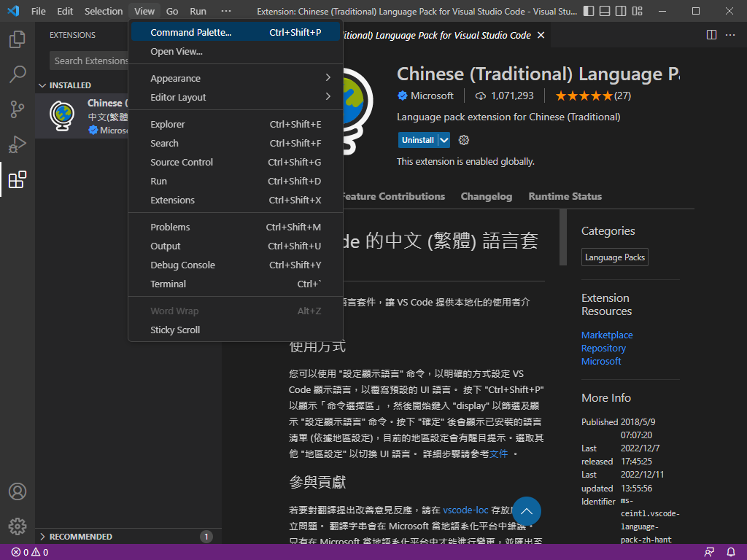Open Source Control activity bar icon
Screen dimensions: 747x560
click(18, 109)
